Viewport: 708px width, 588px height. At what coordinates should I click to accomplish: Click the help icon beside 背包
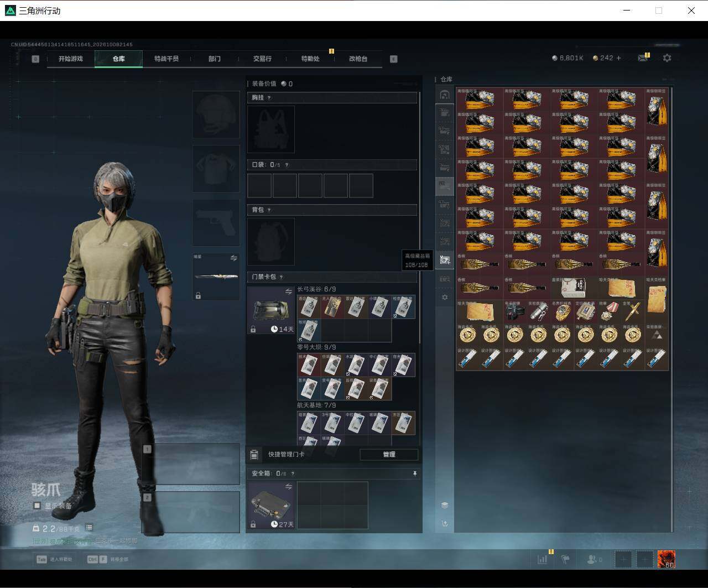269,210
